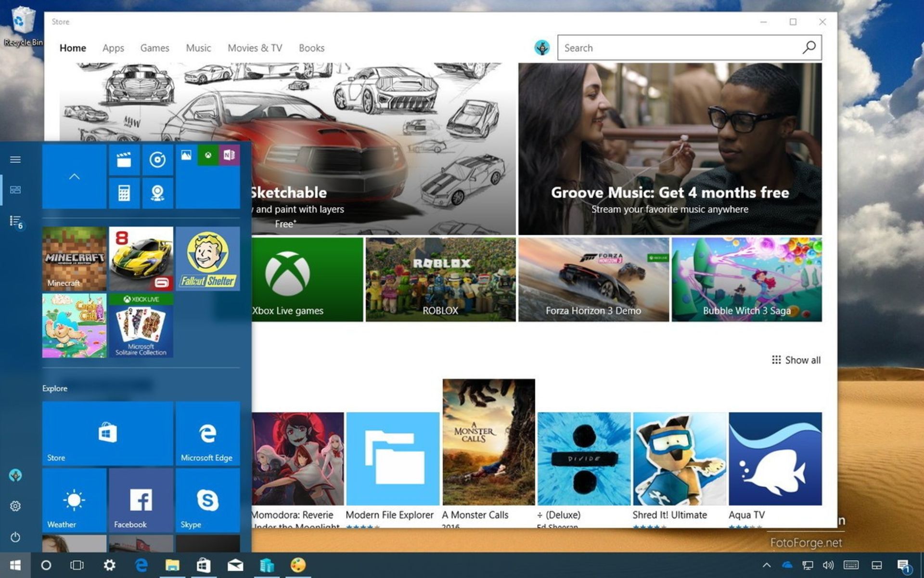This screenshot has height=578, width=924.
Task: Open OneDrive cloud icon in system tray
Action: tap(787, 565)
